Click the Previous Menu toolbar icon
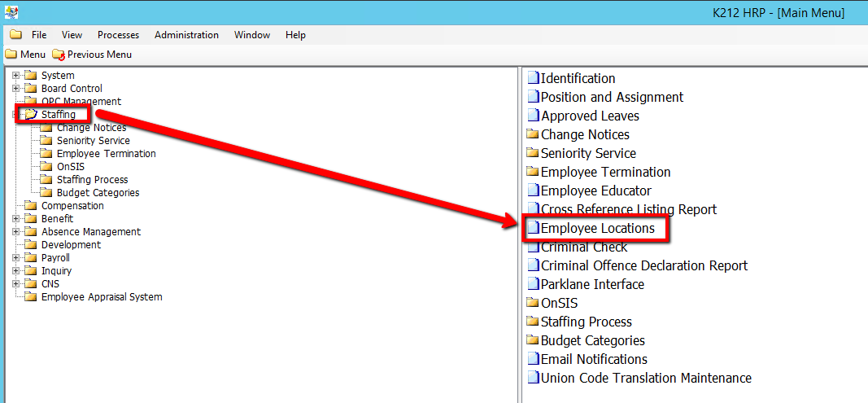868x403 pixels. point(58,55)
